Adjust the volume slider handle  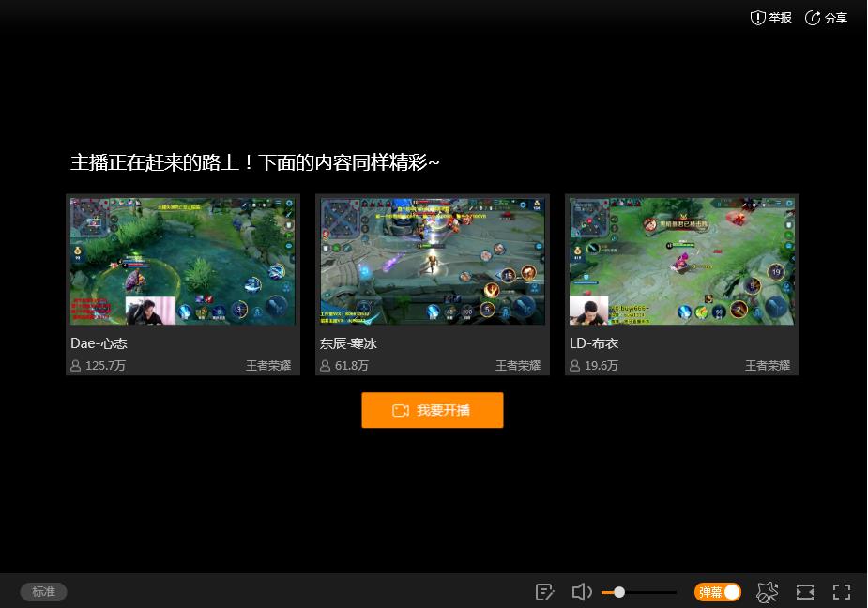tap(619, 592)
